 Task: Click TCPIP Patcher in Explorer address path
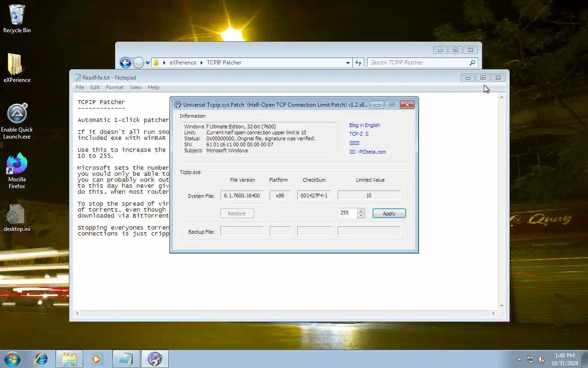[224, 63]
